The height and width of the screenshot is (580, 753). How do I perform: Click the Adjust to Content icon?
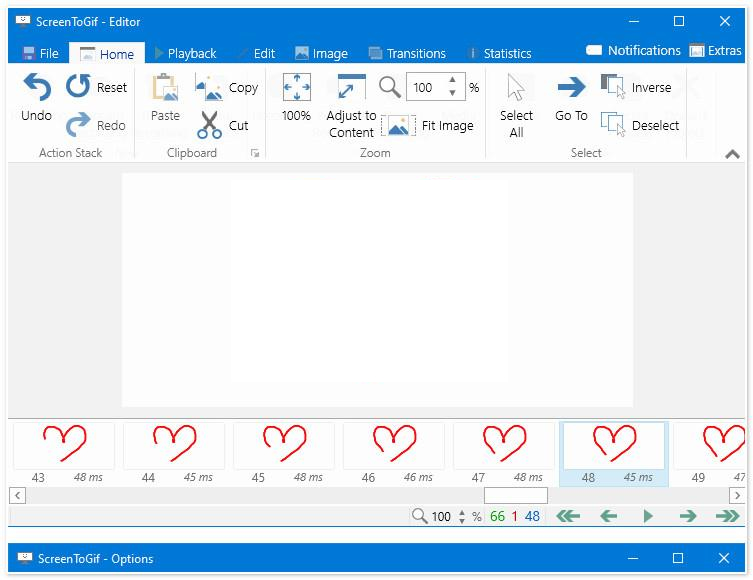[351, 87]
